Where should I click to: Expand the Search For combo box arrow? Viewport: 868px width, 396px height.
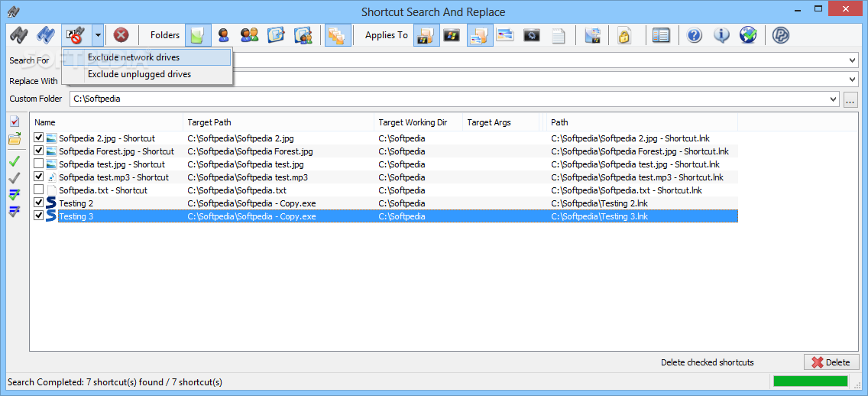853,60
